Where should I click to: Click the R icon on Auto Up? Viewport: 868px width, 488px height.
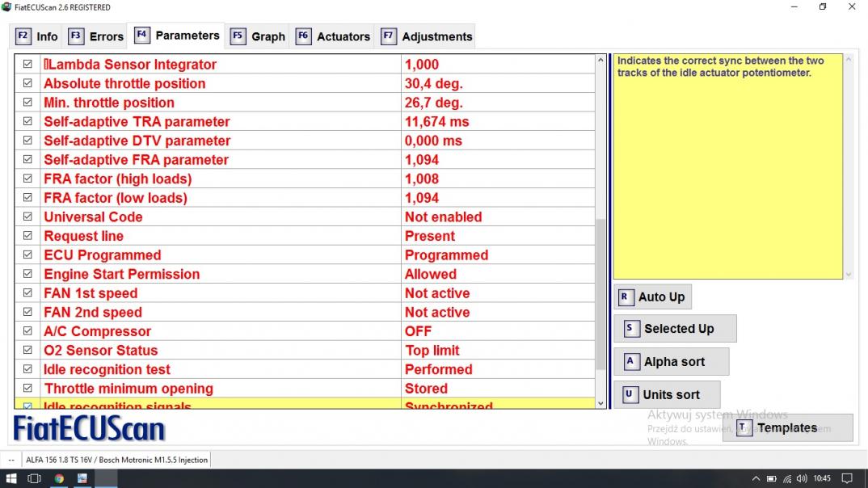[625, 297]
